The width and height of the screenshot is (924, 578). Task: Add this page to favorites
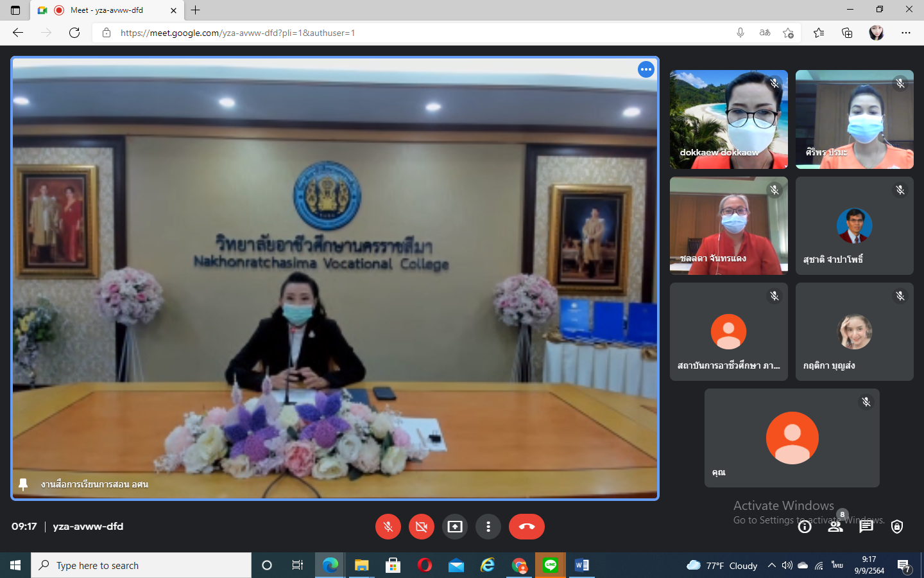[788, 33]
